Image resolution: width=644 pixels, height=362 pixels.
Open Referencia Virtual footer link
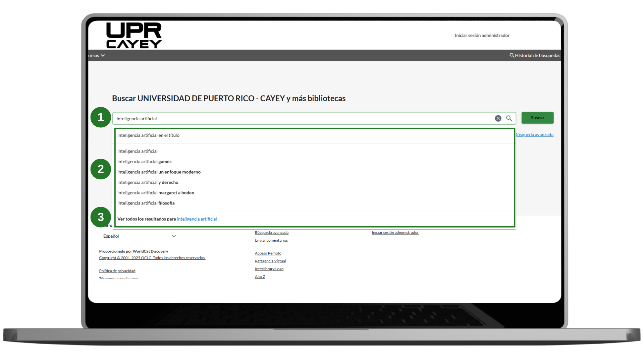pyautogui.click(x=270, y=261)
